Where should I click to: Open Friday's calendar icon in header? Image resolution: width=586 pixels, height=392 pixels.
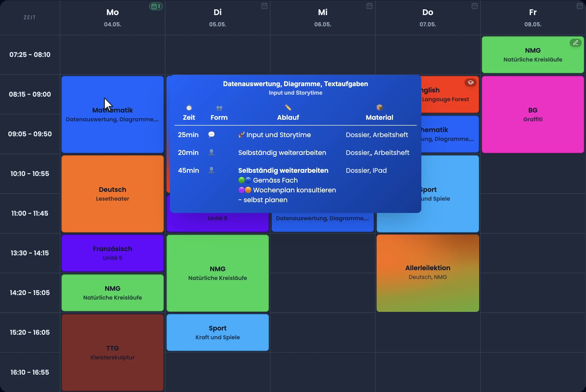pyautogui.click(x=579, y=6)
